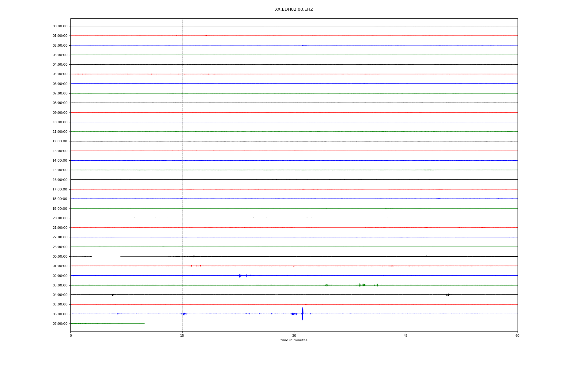588x368 pixels.
Task: Click the x-axis tick label 30
Action: click(x=294, y=335)
